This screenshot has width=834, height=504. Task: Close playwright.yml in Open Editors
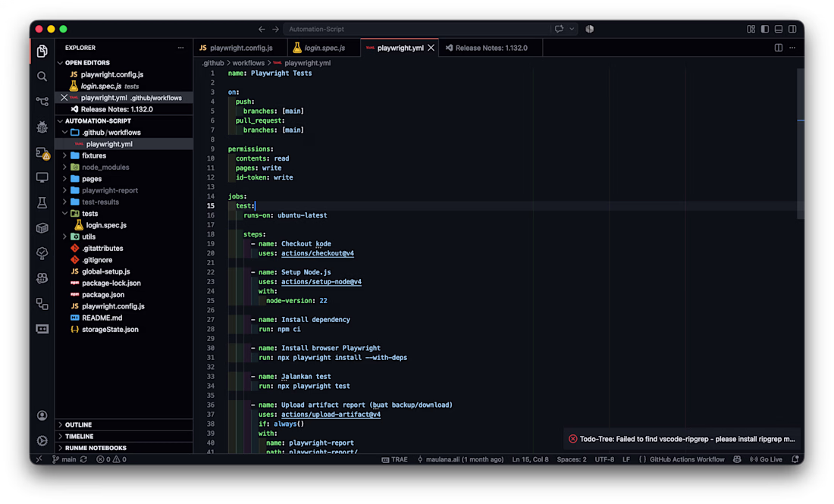[64, 98]
